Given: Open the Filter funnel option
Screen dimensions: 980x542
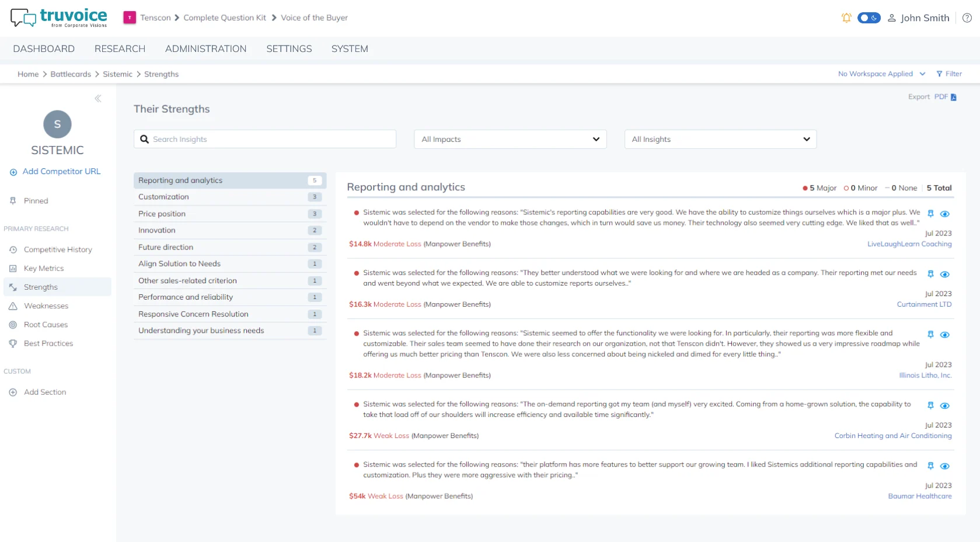Looking at the screenshot, I should point(949,74).
